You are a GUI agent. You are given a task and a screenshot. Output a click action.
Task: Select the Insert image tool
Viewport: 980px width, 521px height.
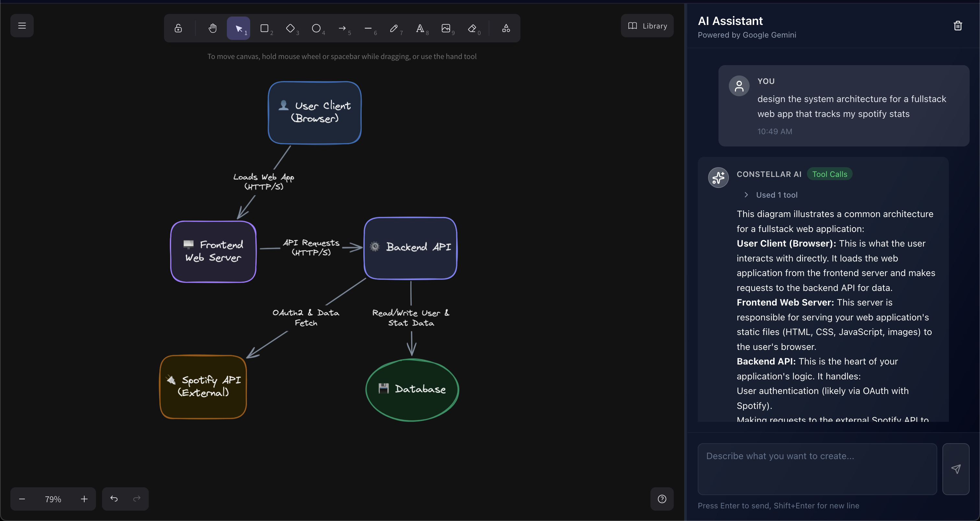pos(446,28)
